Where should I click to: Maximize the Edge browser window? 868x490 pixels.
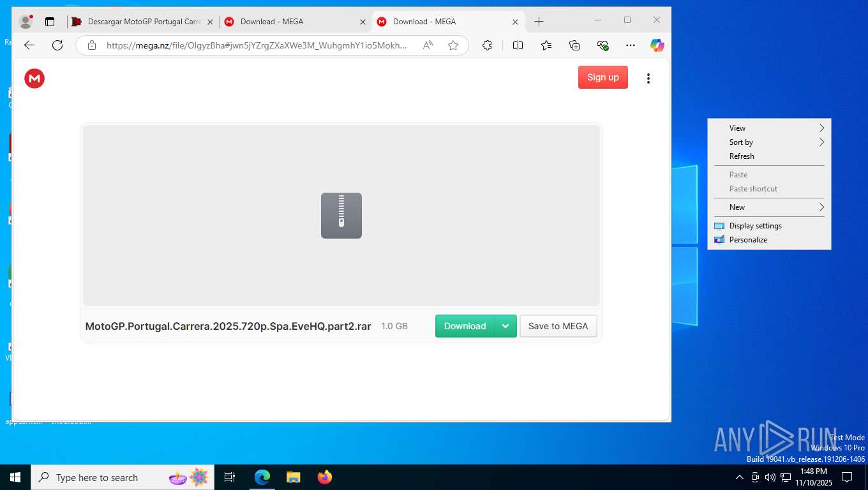(x=627, y=20)
